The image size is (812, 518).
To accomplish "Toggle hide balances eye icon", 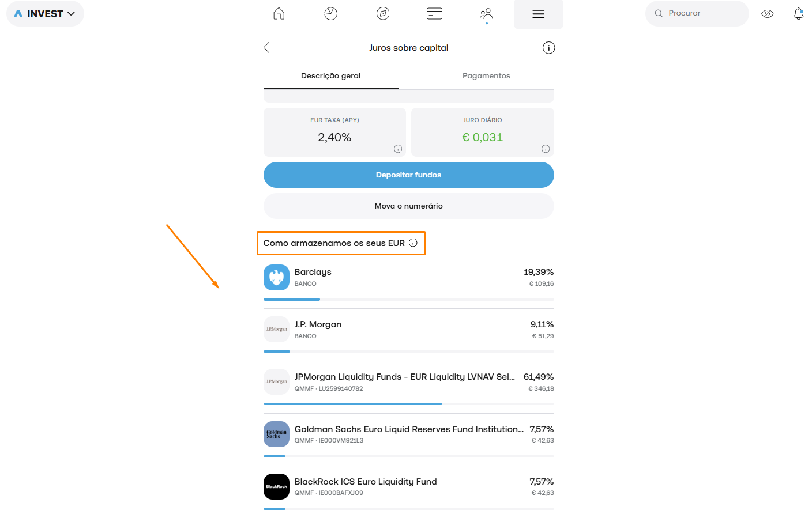I will click(x=768, y=14).
